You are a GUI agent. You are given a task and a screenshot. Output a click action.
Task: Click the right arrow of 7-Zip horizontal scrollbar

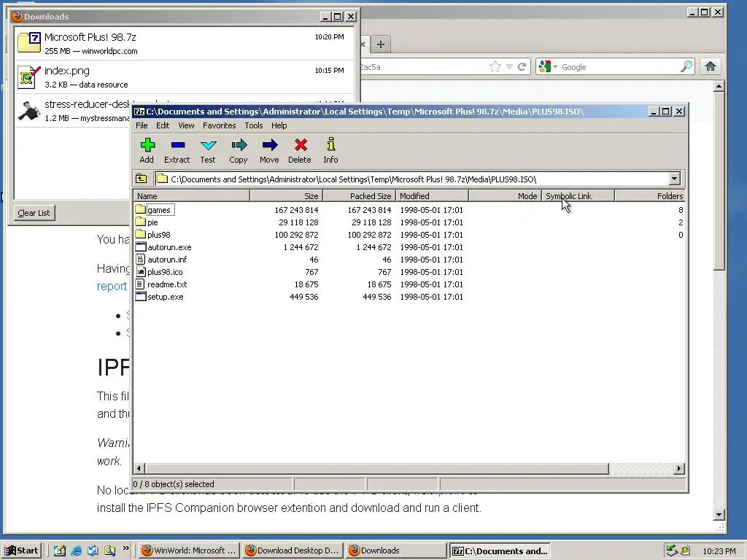[679, 469]
